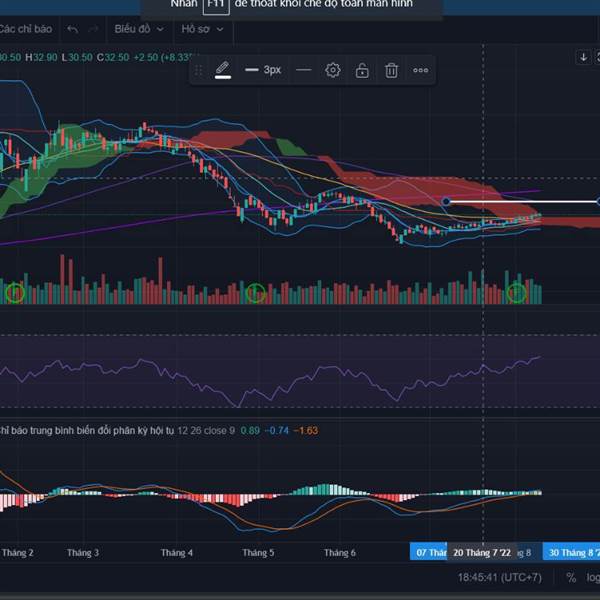
Task: Click the Tháng 3 axis label
Action: click(x=83, y=553)
